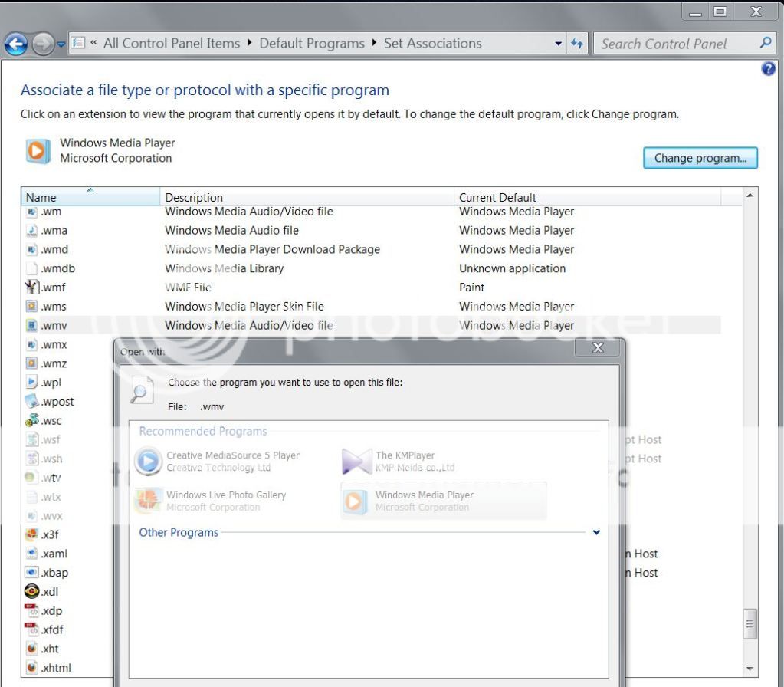
Task: Click the search magnifier icon
Action: [765, 43]
